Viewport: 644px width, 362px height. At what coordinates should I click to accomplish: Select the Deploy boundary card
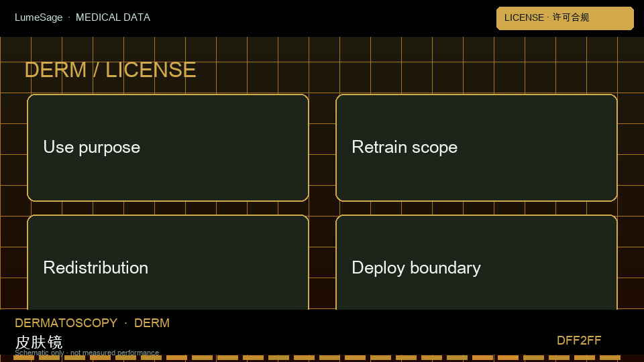476,262
